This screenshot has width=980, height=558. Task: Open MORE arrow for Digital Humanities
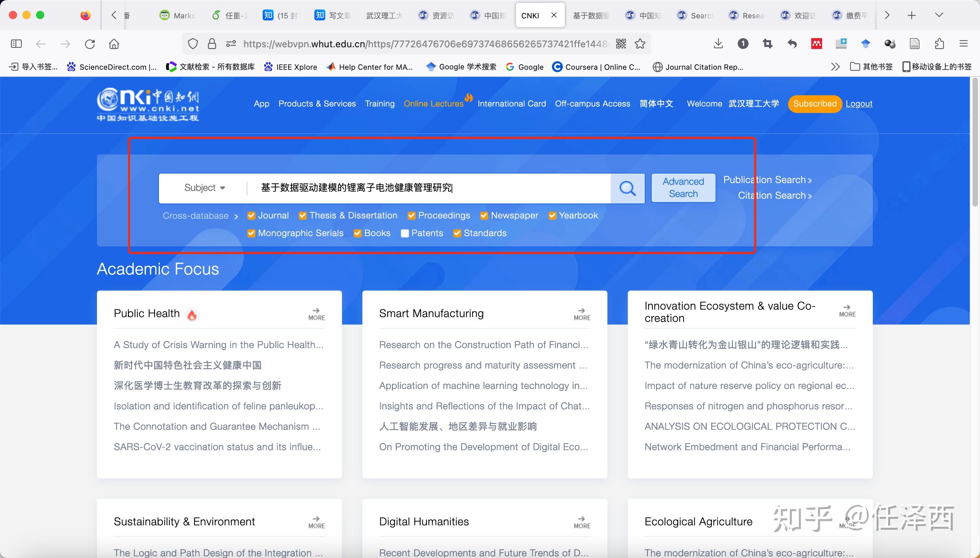pyautogui.click(x=582, y=522)
